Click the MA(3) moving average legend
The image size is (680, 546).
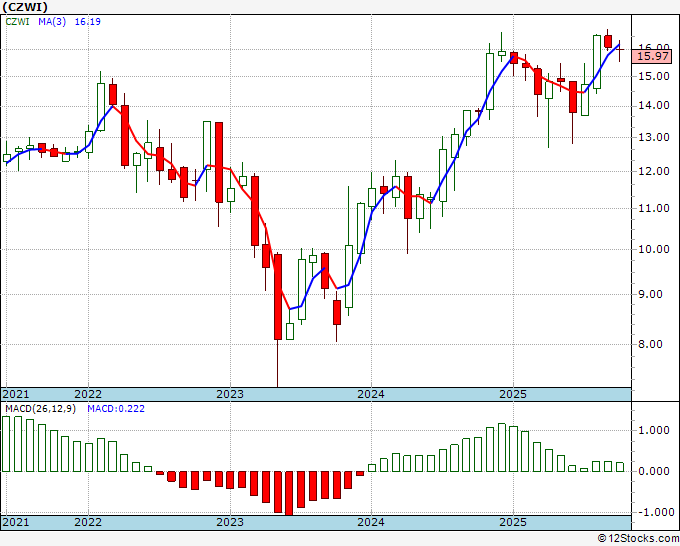tap(52, 21)
